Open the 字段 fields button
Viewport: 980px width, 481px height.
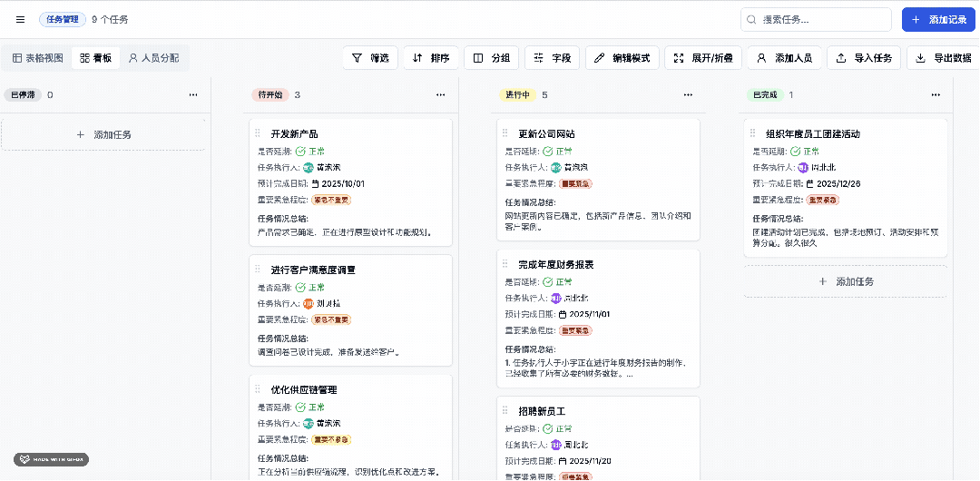553,58
